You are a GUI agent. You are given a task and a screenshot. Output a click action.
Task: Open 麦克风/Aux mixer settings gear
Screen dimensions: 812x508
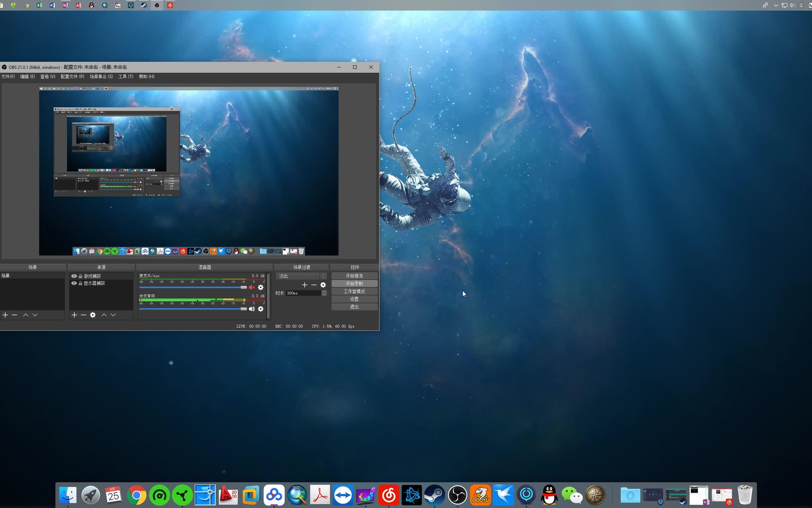pyautogui.click(x=261, y=287)
